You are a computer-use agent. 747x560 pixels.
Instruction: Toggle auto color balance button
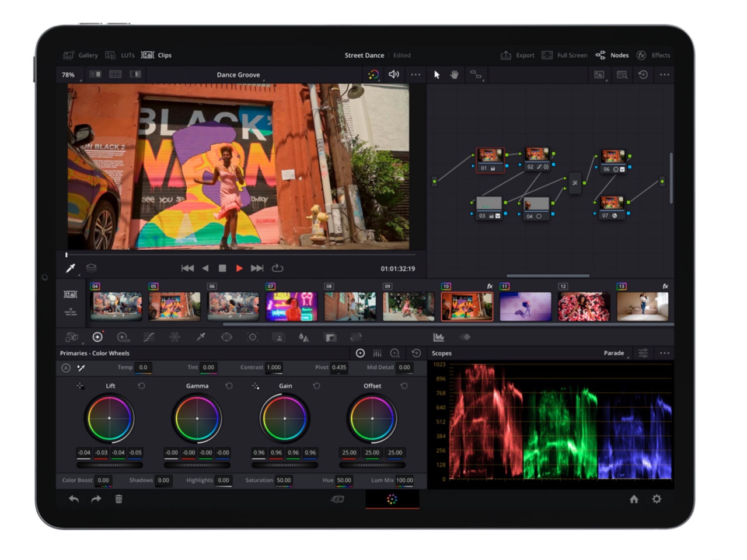(66, 367)
